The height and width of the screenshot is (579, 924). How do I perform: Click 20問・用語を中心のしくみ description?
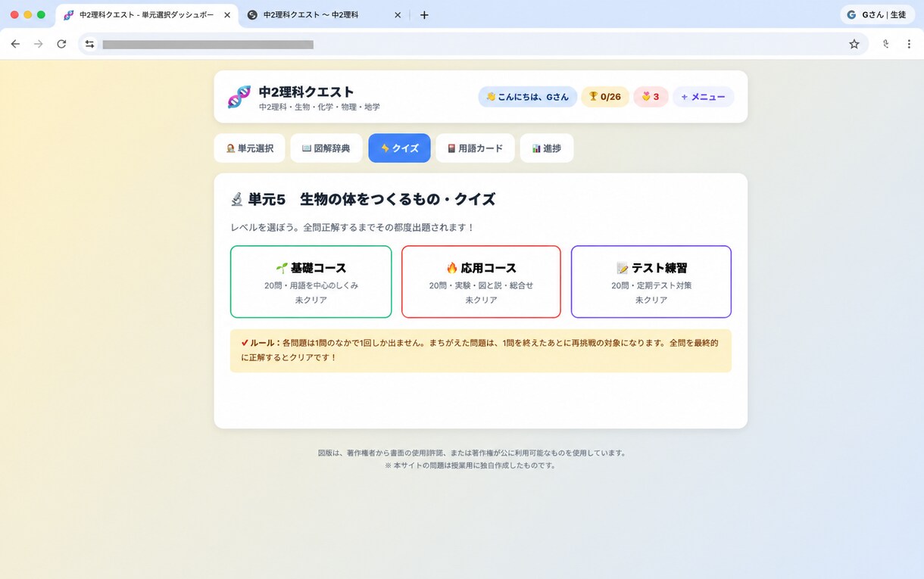tap(311, 285)
